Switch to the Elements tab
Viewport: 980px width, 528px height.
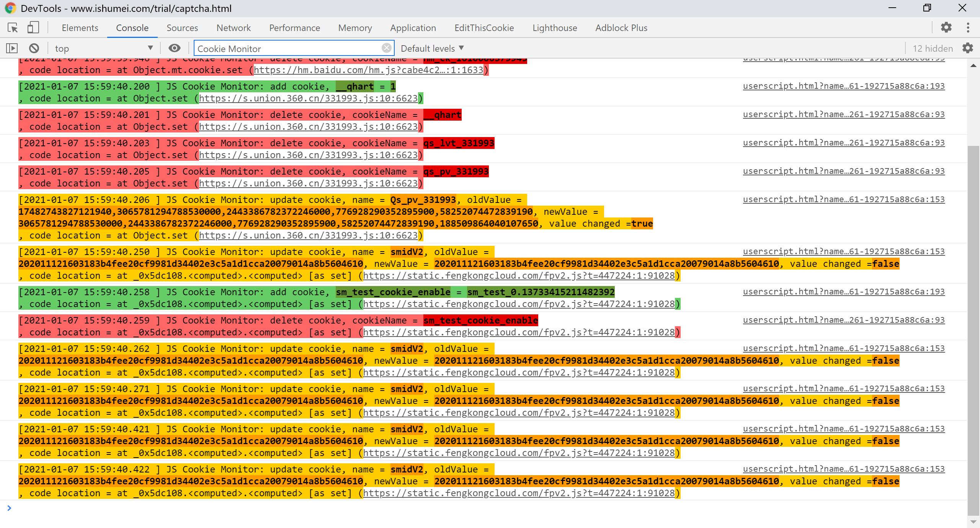pyautogui.click(x=80, y=28)
